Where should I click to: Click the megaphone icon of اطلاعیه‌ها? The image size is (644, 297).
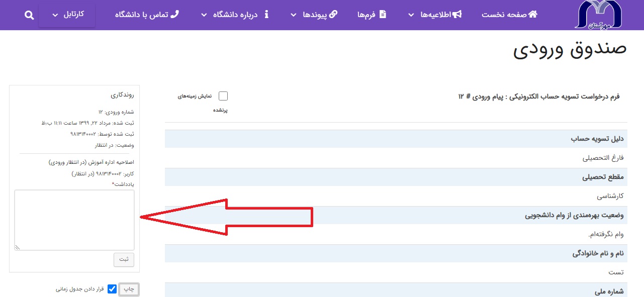click(457, 15)
